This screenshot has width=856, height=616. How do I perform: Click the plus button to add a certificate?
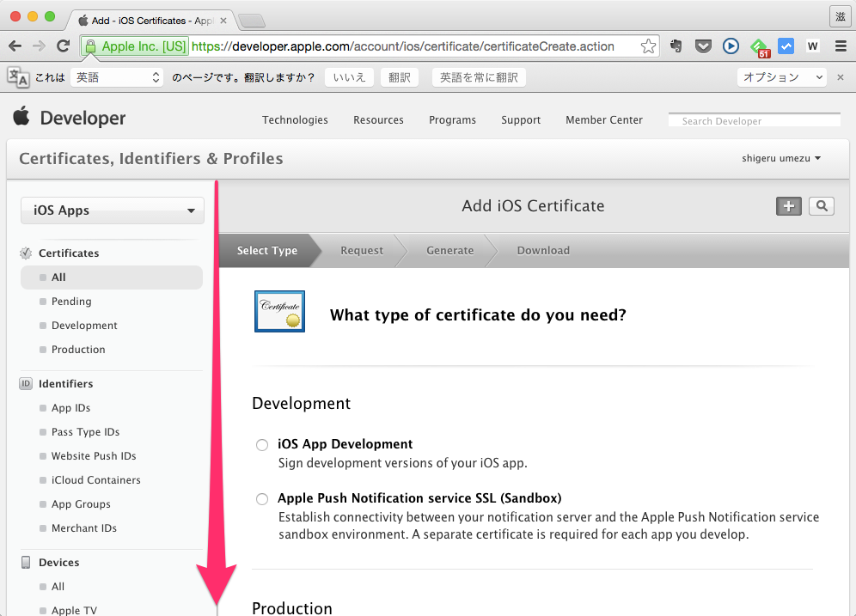click(789, 206)
